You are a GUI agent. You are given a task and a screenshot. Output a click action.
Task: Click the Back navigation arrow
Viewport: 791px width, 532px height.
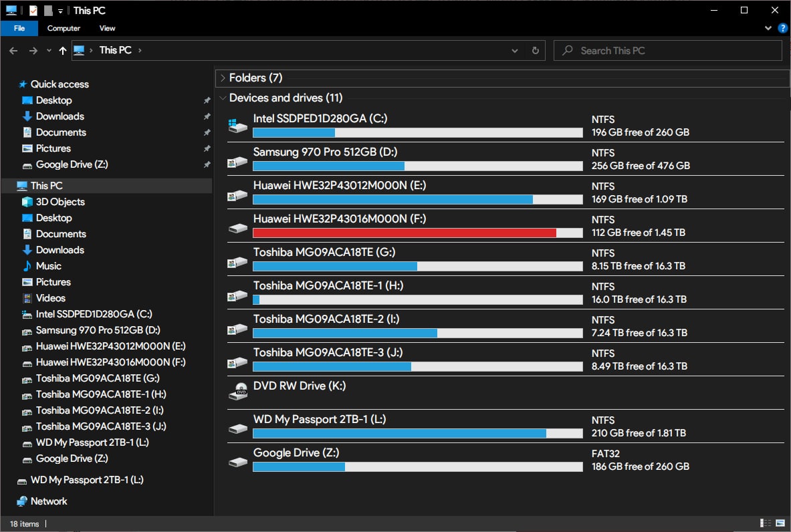[13, 50]
